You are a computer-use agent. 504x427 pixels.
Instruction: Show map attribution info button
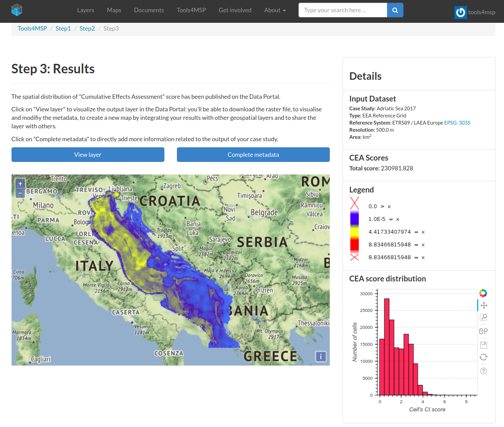[321, 356]
